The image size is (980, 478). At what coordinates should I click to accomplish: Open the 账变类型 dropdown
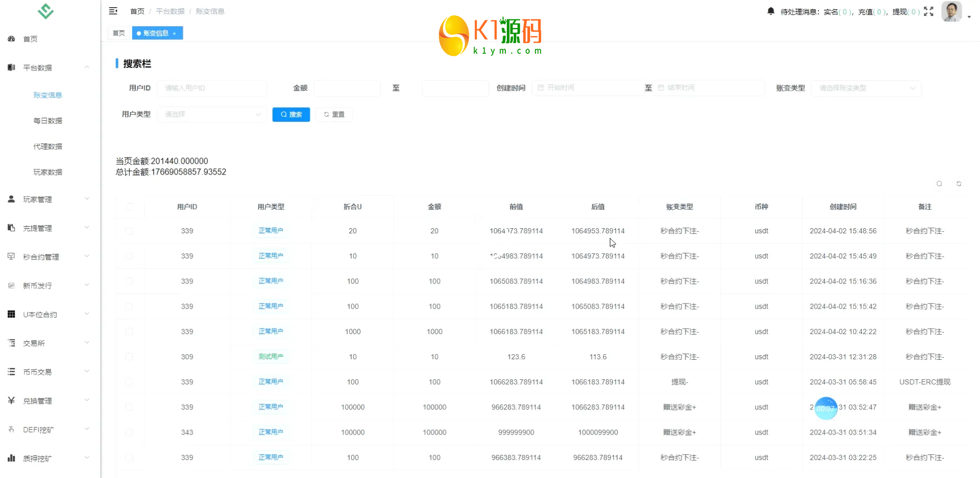pos(866,88)
